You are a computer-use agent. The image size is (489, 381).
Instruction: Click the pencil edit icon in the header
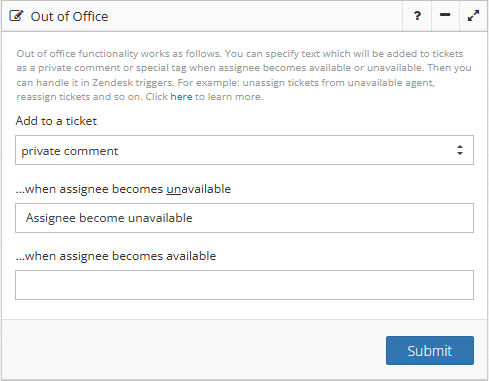[x=16, y=16]
